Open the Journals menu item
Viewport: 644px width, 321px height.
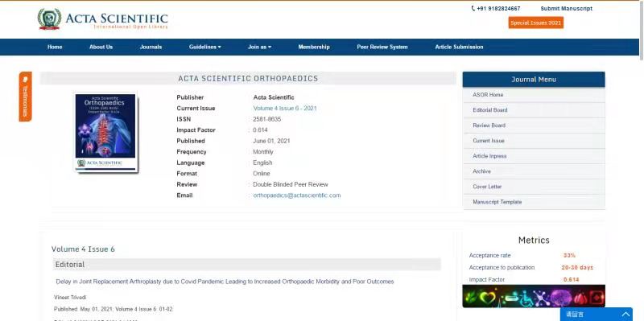151,47
